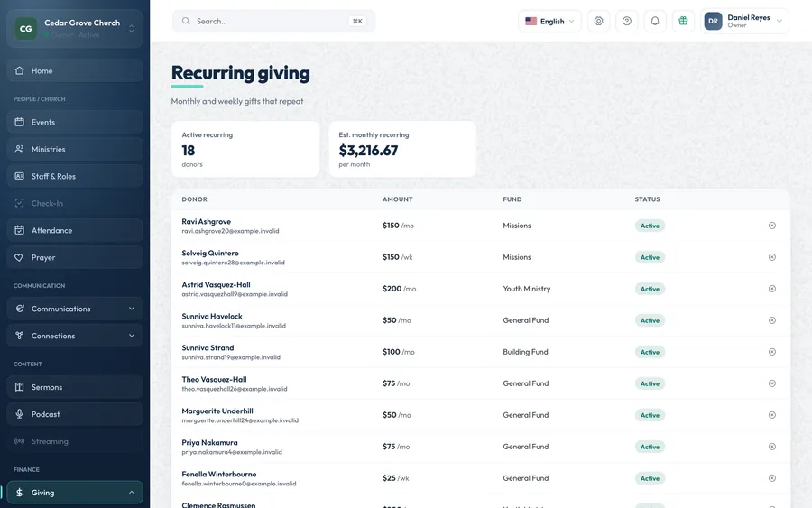Cancel Priya Nakamura's recurring gift
812x508 pixels.
point(772,447)
